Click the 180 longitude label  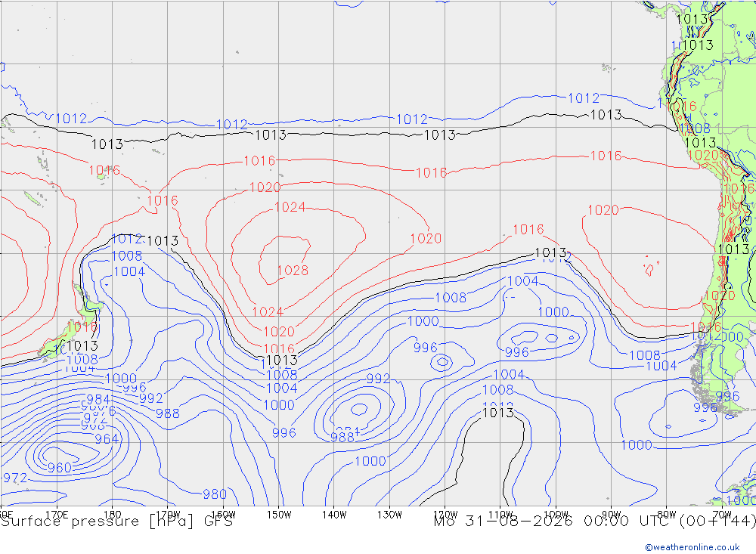pyautogui.click(x=113, y=515)
